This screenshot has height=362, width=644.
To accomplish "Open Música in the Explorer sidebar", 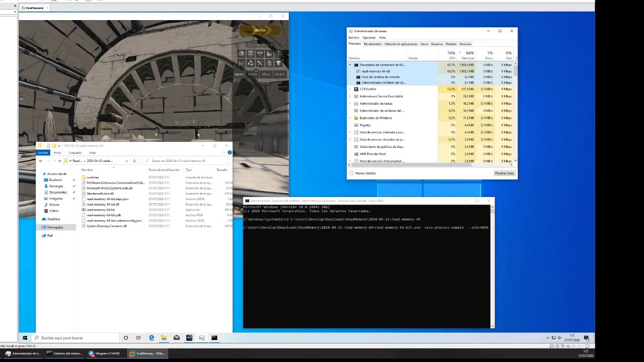I will click(54, 205).
